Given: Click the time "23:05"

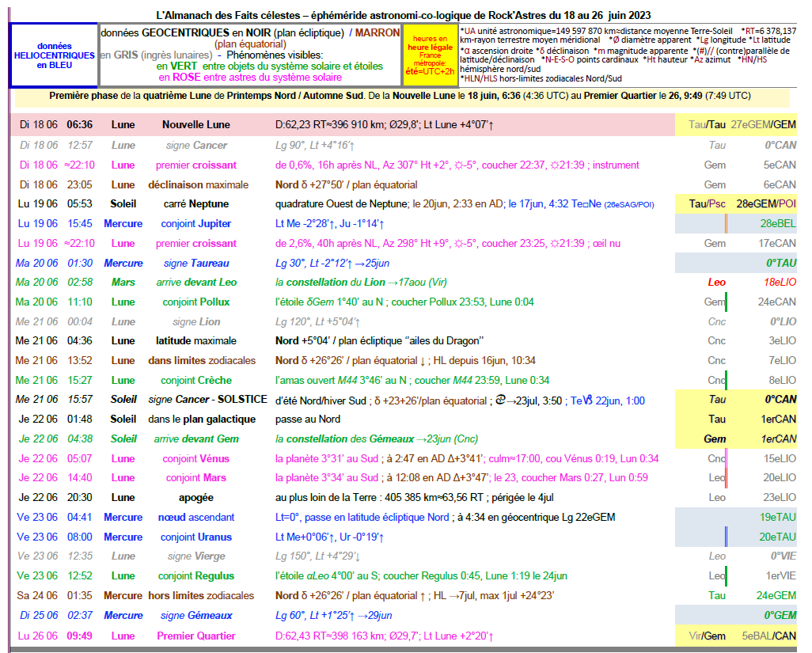Looking at the screenshot, I should pos(80,185).
